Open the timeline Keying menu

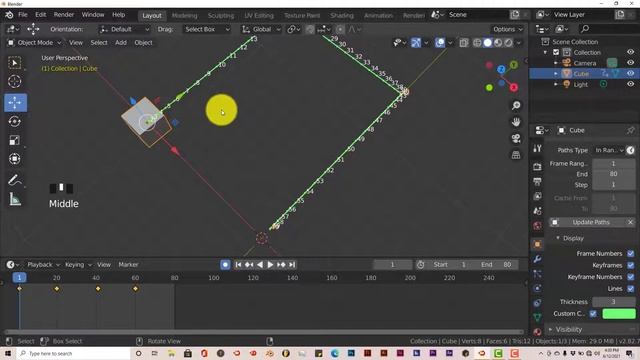point(78,264)
